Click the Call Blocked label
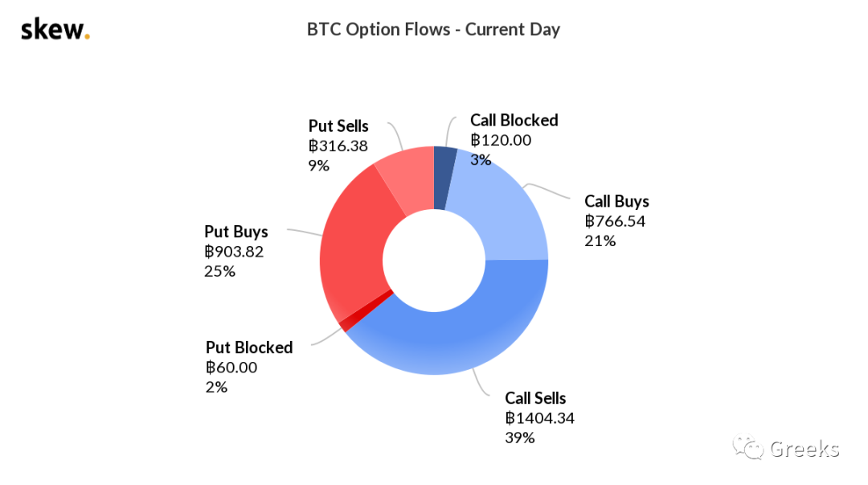 (x=514, y=121)
